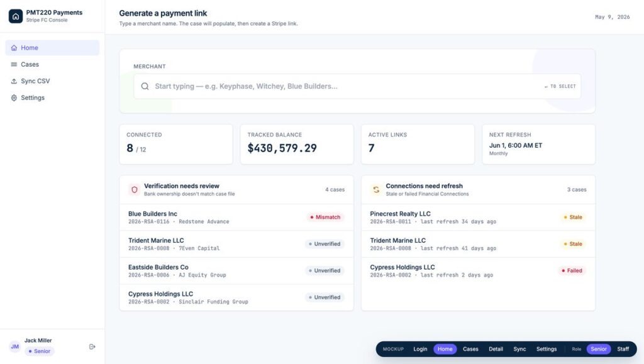Viewport: 644px width, 364px height.
Task: Click the Tracked Balance $430,579.29 value
Action: 282,148
